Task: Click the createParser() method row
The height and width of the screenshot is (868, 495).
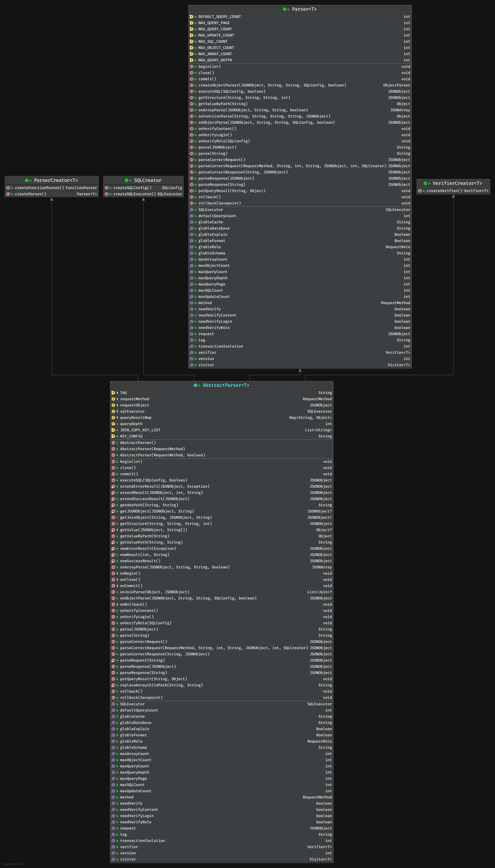Action: [x=52, y=194]
